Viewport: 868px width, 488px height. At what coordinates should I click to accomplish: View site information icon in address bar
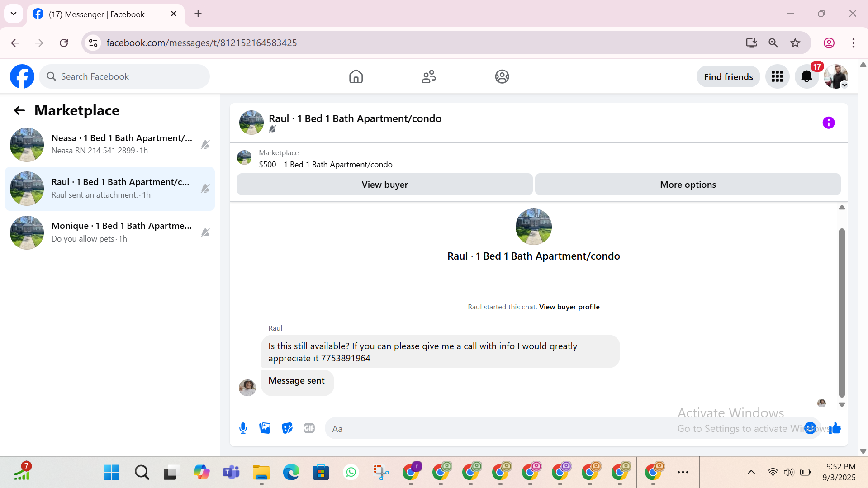click(x=93, y=43)
